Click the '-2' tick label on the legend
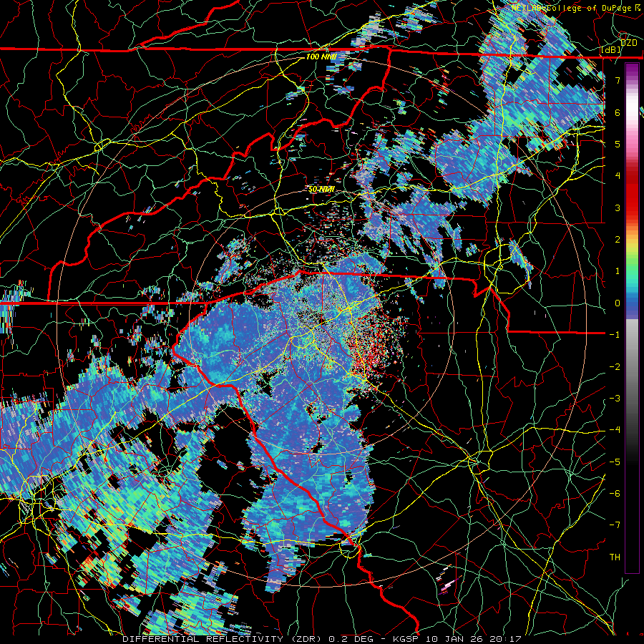This screenshot has width=644, height=644. [x=615, y=367]
